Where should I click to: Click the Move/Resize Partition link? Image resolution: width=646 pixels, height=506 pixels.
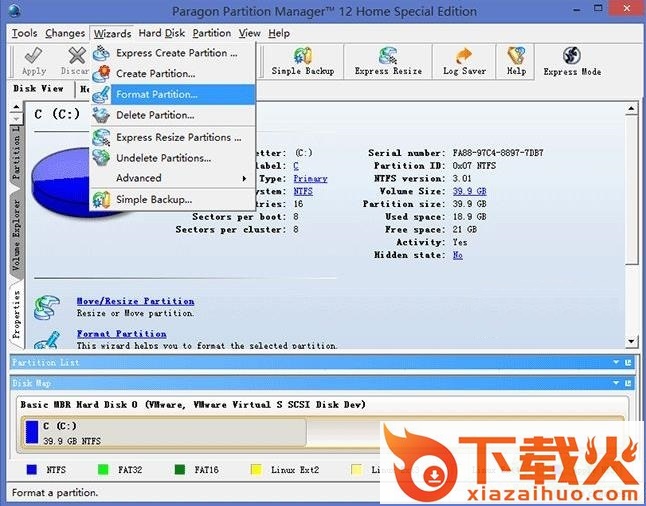(136, 301)
